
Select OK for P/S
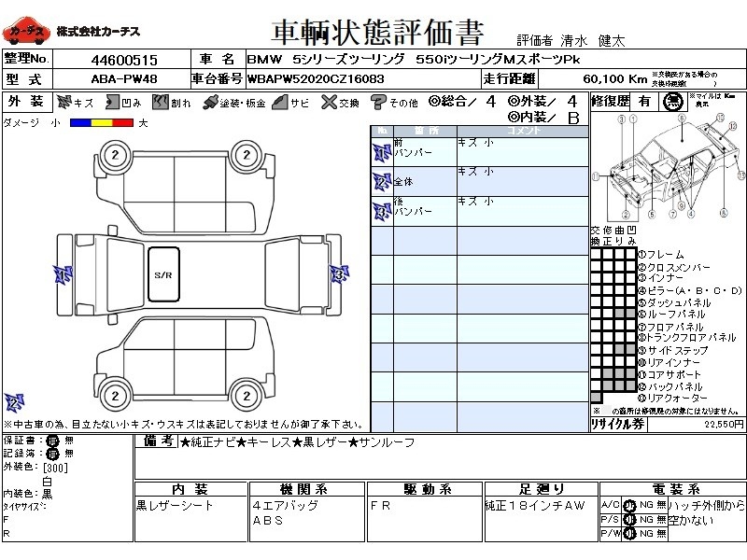(x=629, y=520)
